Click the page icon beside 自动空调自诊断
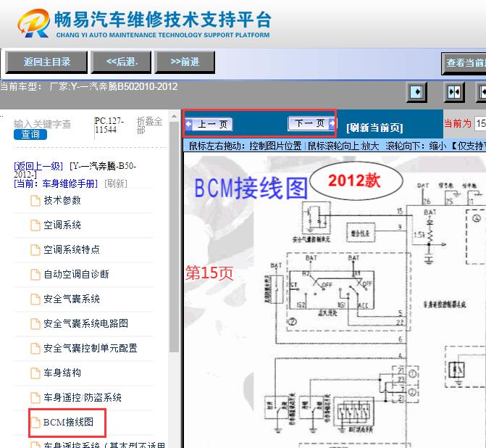Screen dimensions: 486x448 [35, 274]
